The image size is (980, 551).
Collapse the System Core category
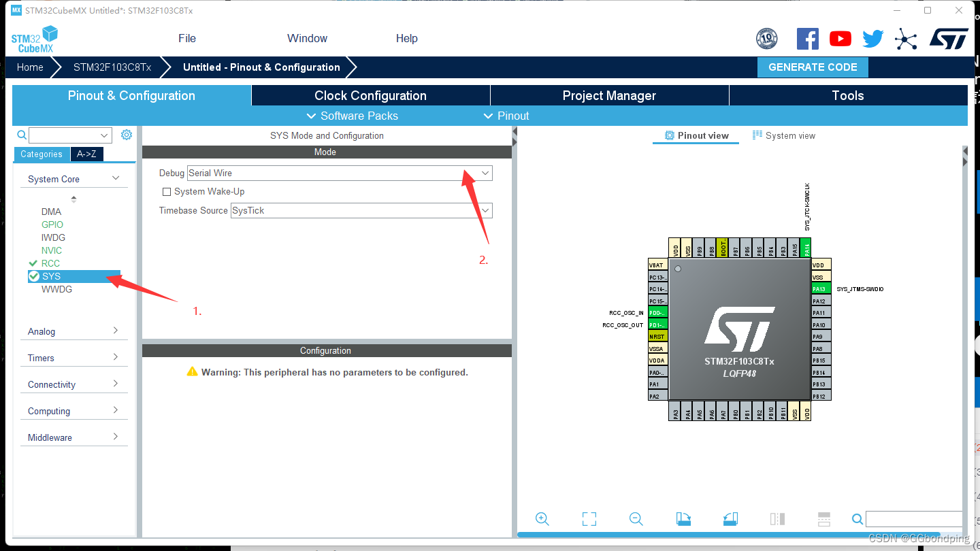[73, 179]
